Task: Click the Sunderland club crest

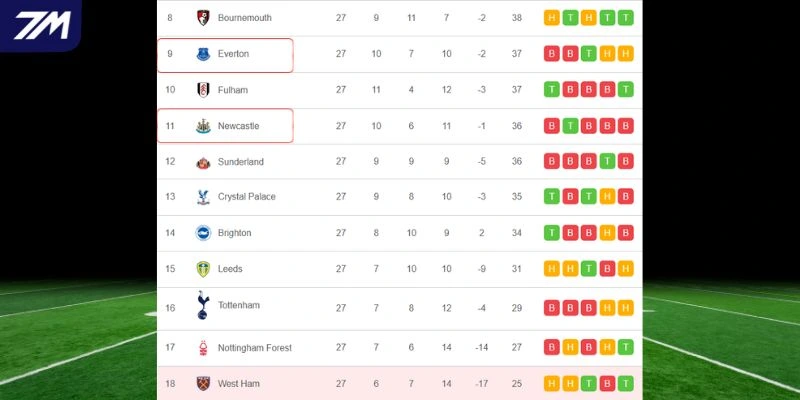Action: tap(203, 162)
